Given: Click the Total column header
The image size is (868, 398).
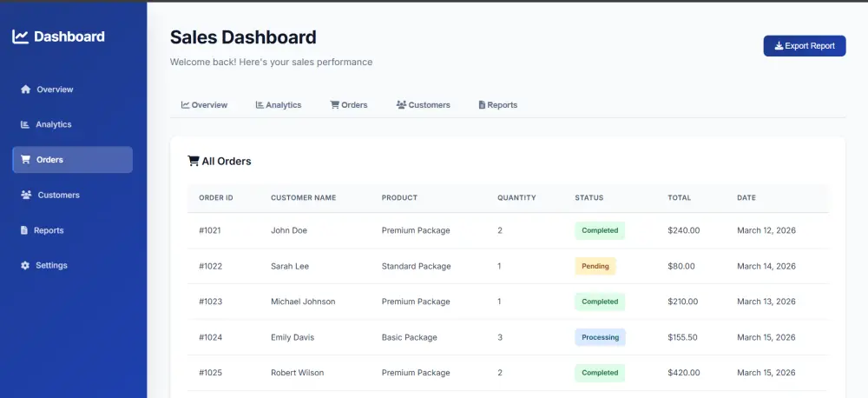Looking at the screenshot, I should coord(679,198).
